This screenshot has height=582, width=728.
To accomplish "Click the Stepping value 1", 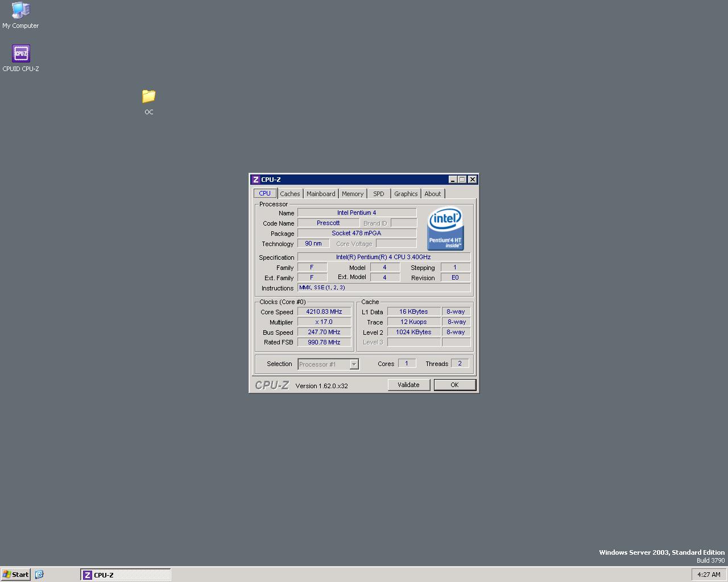I will click(x=455, y=267).
